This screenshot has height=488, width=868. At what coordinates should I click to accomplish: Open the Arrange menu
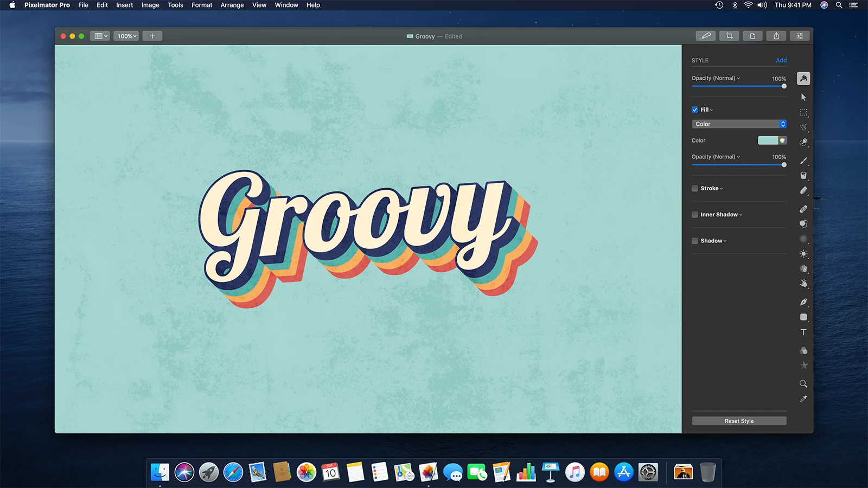pos(232,5)
